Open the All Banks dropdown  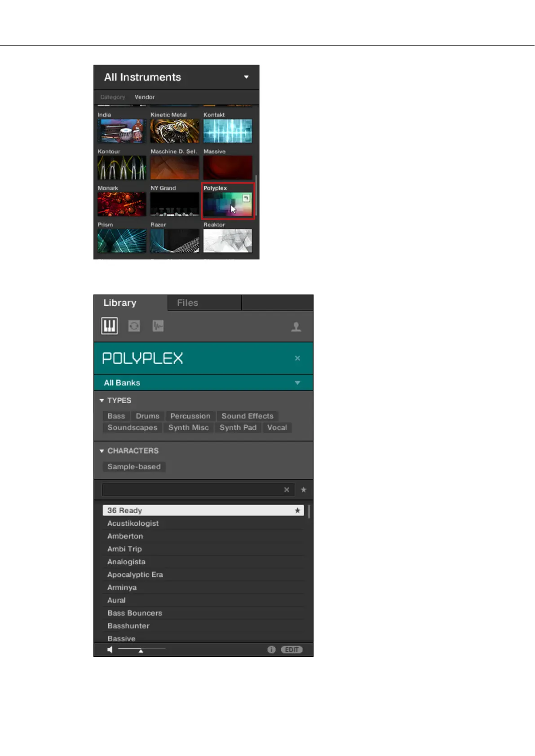pos(203,382)
